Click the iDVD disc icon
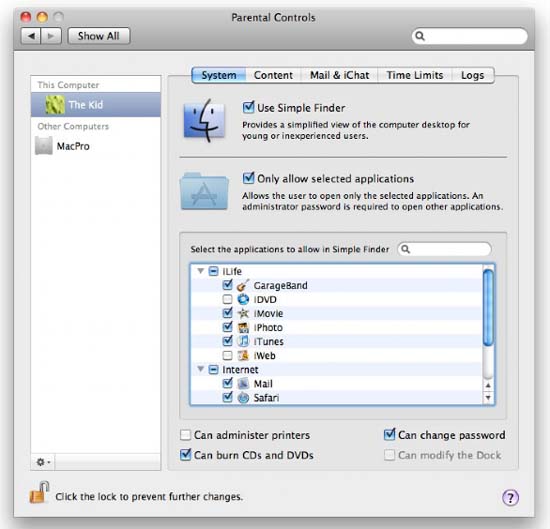The image size is (550, 529). coord(243,299)
